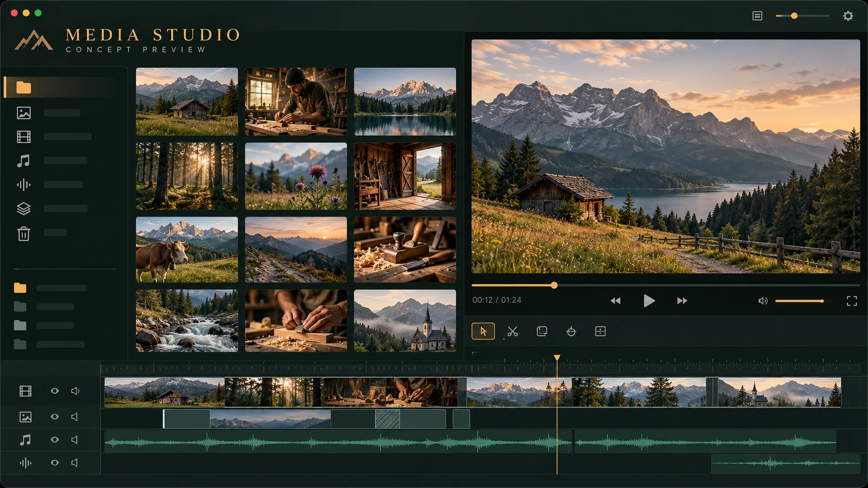The width and height of the screenshot is (868, 488).
Task: Click the preview progress slider handle
Action: click(554, 285)
